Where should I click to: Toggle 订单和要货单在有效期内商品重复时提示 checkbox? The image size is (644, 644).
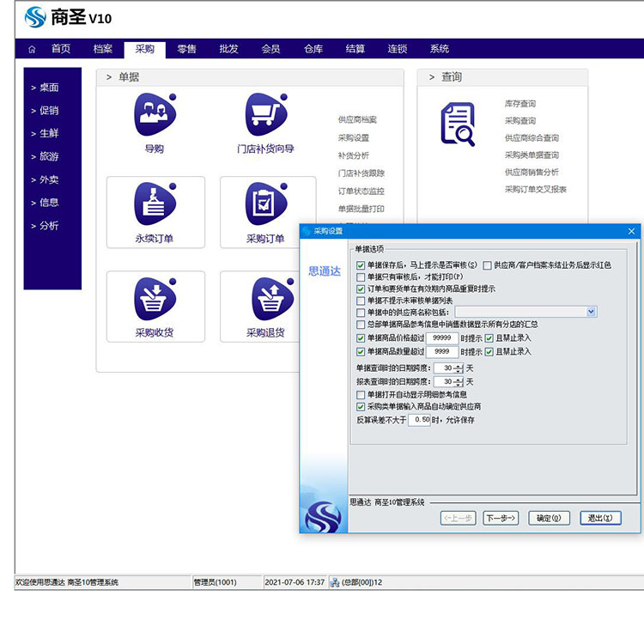pos(361,289)
